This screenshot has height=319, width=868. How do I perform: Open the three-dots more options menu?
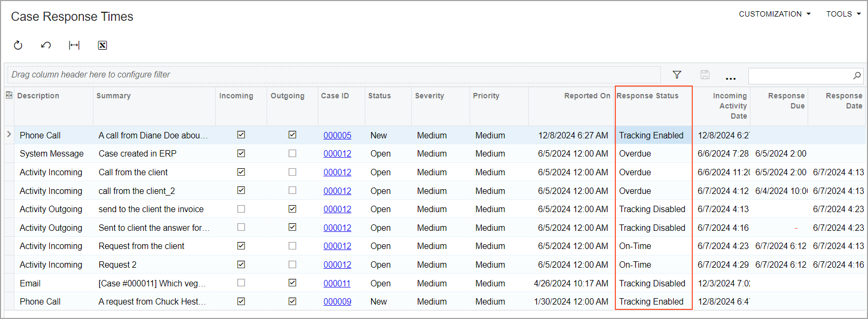731,76
